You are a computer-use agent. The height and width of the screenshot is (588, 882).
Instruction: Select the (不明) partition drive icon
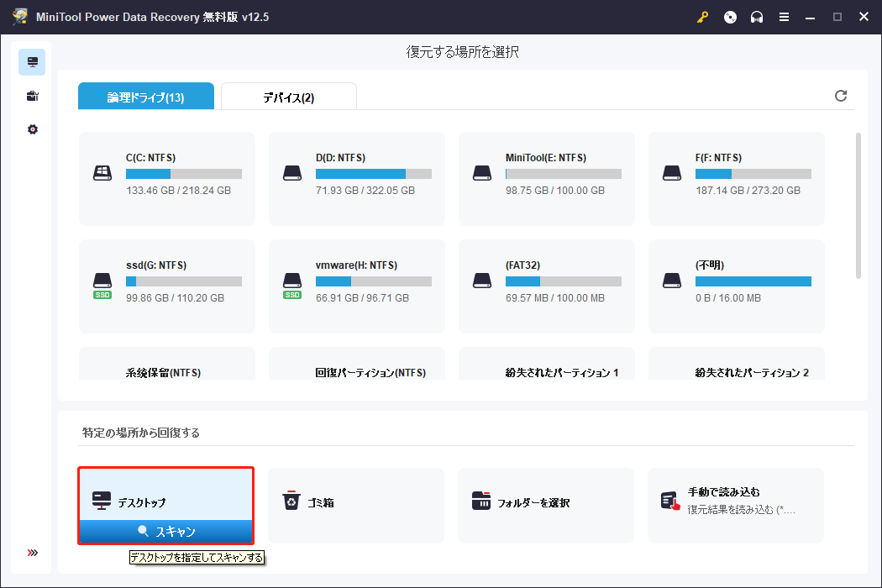[x=672, y=281]
